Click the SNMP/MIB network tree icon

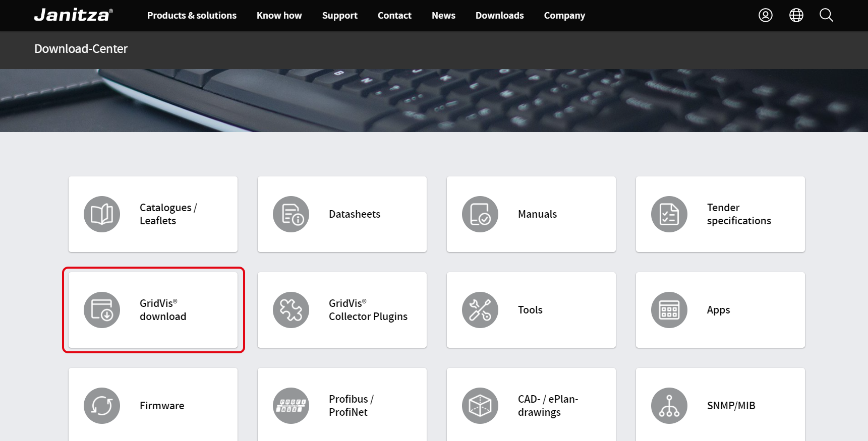point(669,406)
